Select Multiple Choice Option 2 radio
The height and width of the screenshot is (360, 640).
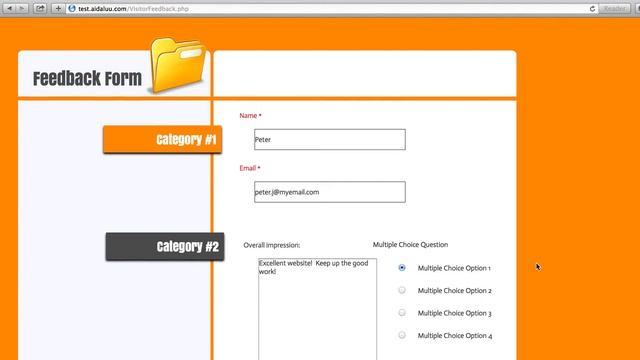402,290
